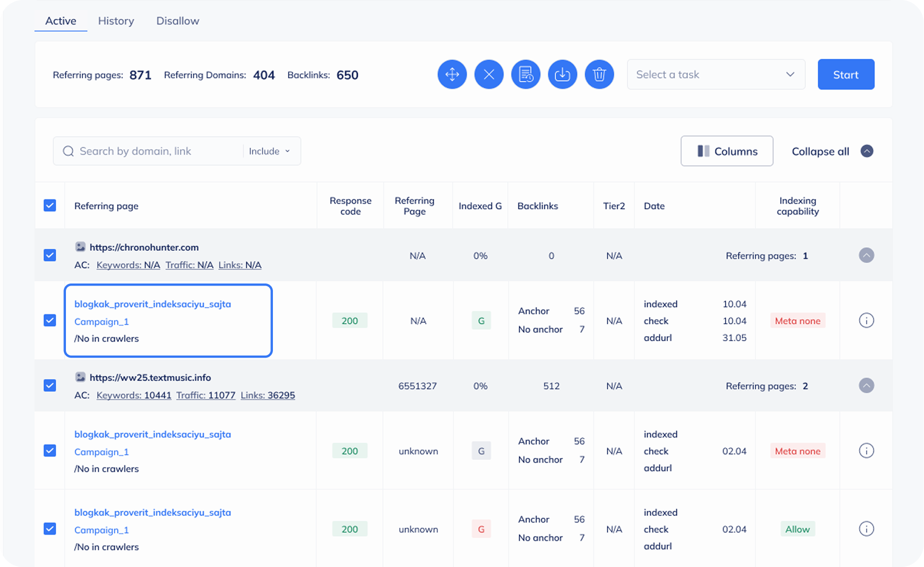Collapse the chronohunter.com group chevron

tap(866, 255)
